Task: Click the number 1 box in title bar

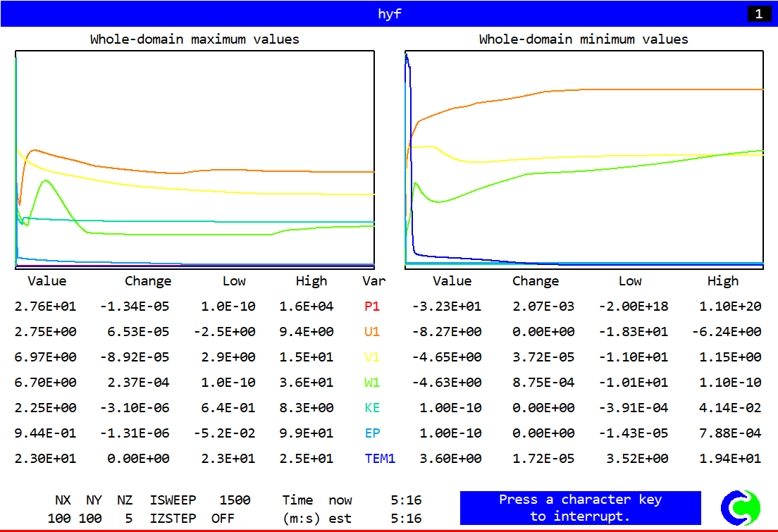Action: pos(758,14)
